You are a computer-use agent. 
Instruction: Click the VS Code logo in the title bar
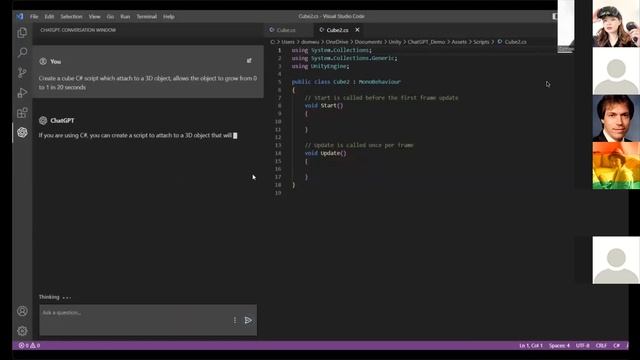click(x=20, y=16)
